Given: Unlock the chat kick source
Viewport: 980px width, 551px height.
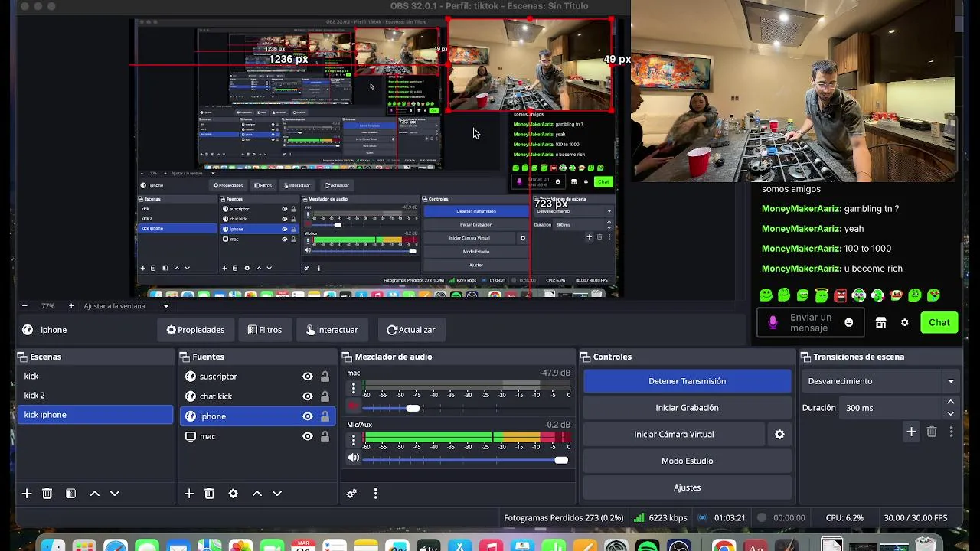Looking at the screenshot, I should point(325,396).
